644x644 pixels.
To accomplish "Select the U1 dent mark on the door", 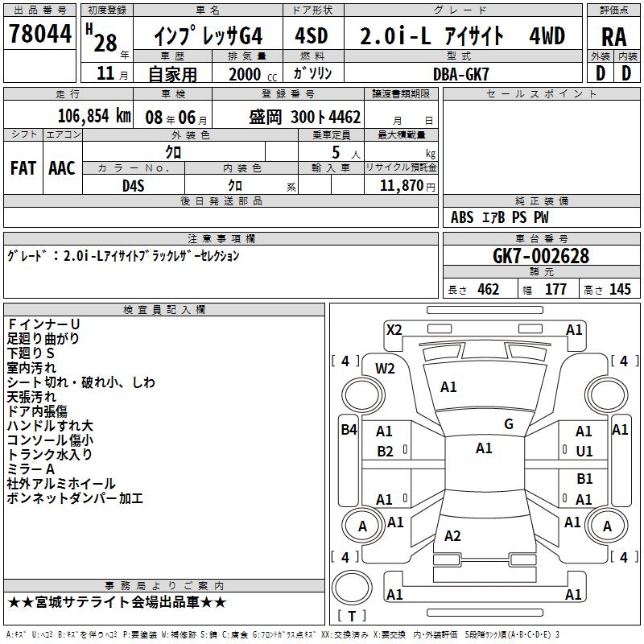I will 584,452.
